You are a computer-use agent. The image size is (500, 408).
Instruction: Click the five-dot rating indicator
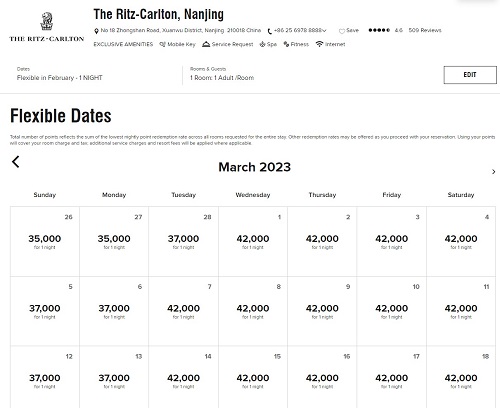379,30
